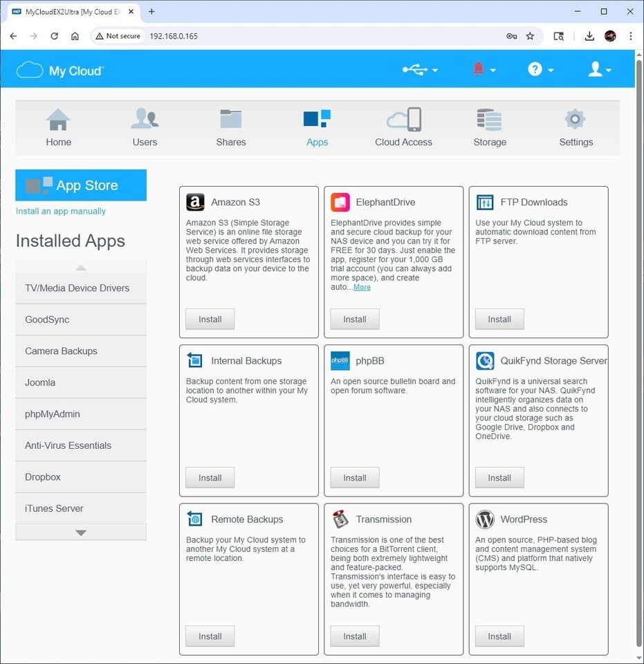Expand the alerts bell dropdown
This screenshot has height=664, width=644.
coord(484,70)
